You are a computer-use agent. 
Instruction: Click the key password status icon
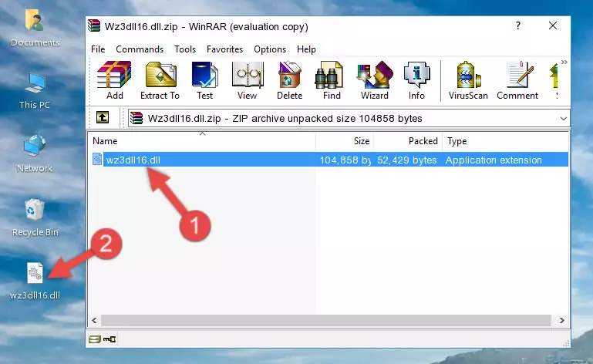(x=110, y=339)
